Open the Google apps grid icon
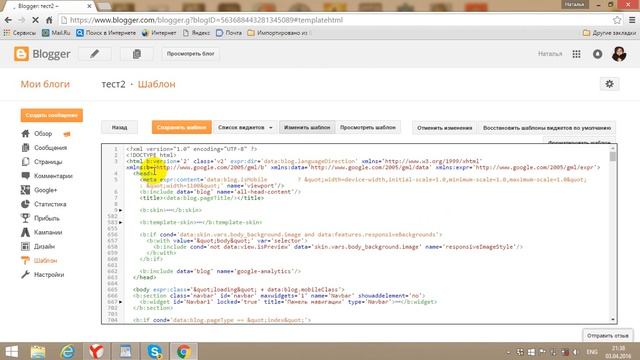Screen dimensions: 640x360 (x=576, y=54)
